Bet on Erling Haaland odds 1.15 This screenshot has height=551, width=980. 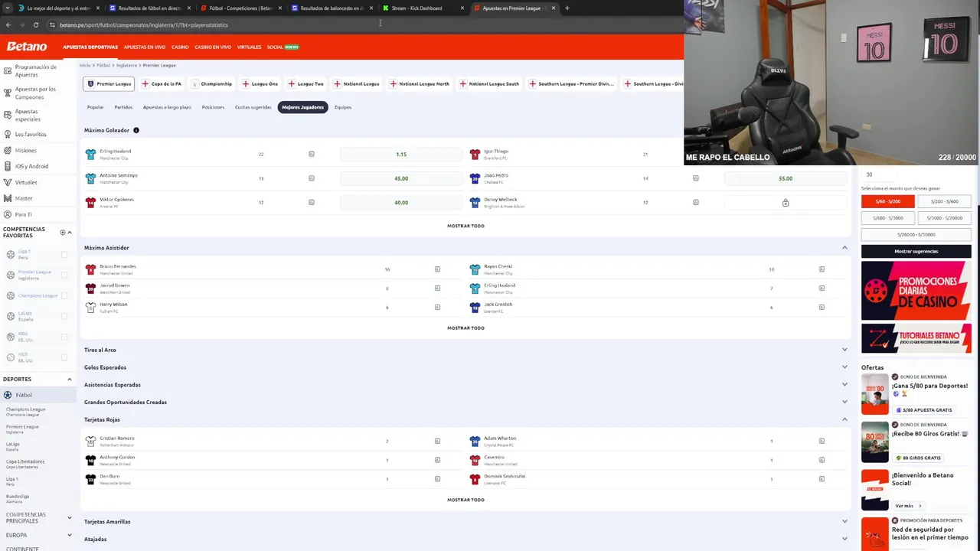click(x=401, y=155)
